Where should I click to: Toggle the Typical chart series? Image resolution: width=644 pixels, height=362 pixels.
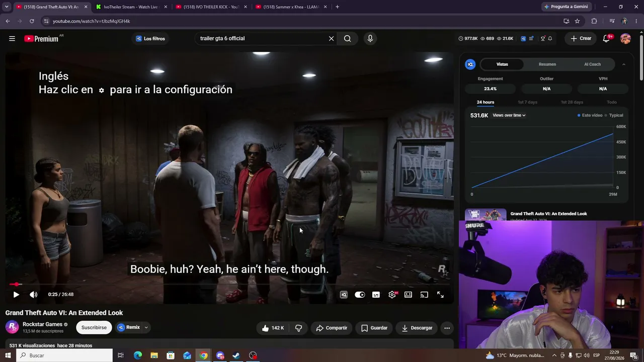(614, 115)
